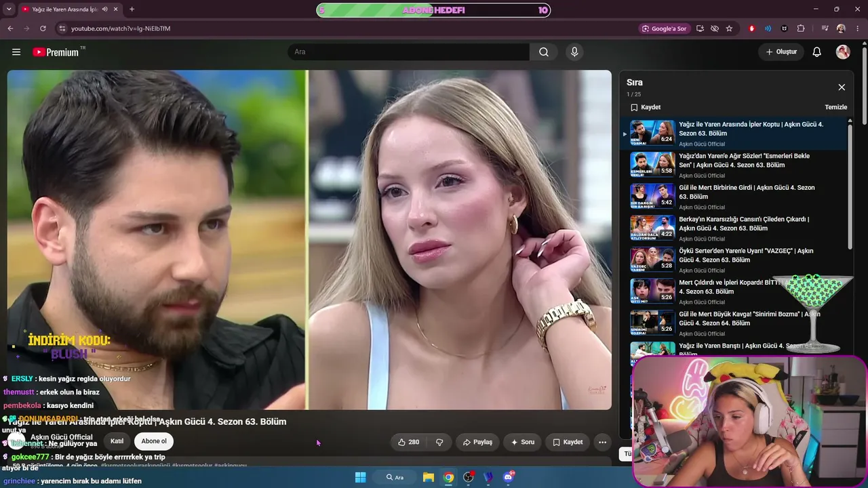Viewport: 868px width, 488px height.
Task: Share the video via Paylaş
Action: pyautogui.click(x=477, y=442)
